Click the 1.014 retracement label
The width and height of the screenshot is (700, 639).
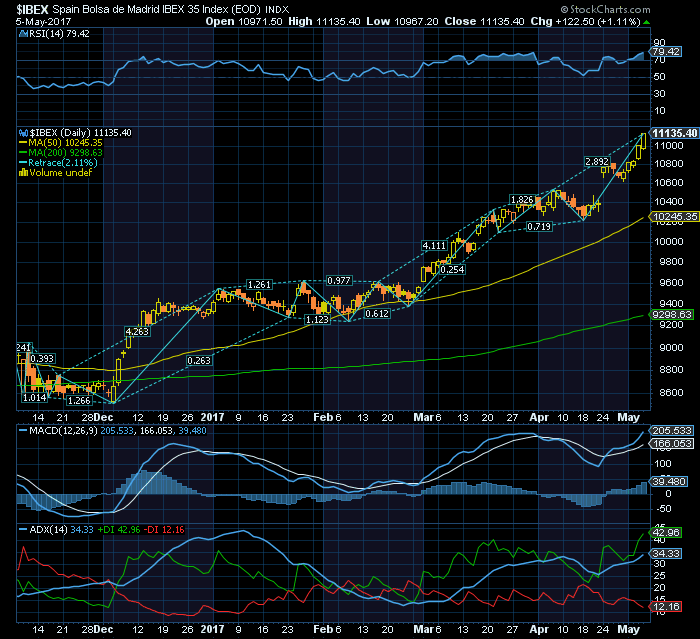[34, 397]
